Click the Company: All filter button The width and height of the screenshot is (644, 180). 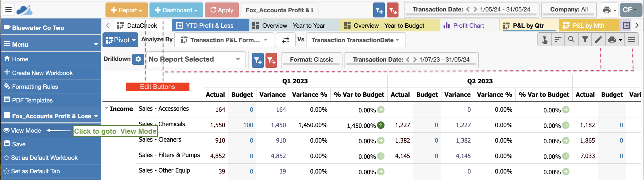(569, 10)
